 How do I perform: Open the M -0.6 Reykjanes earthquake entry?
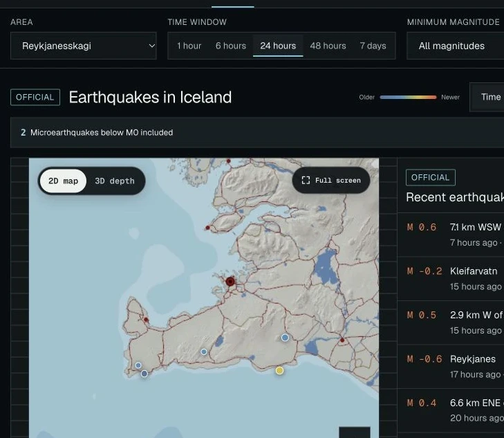click(451, 367)
